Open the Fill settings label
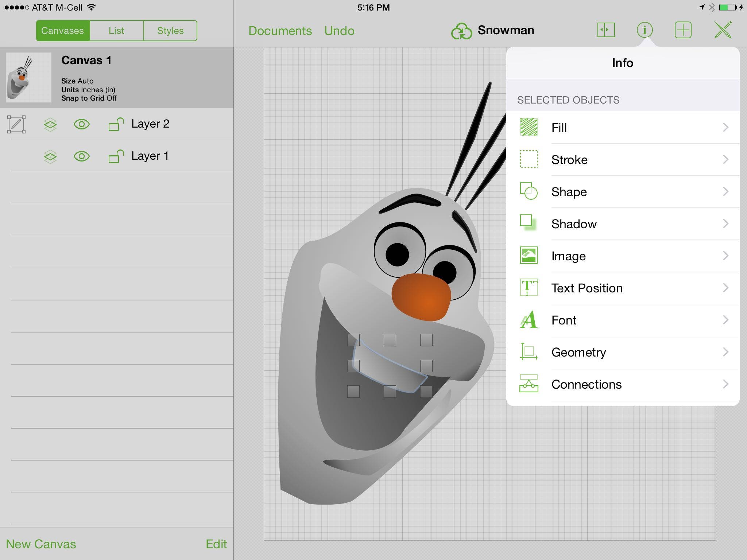This screenshot has height=560, width=747. (x=559, y=128)
